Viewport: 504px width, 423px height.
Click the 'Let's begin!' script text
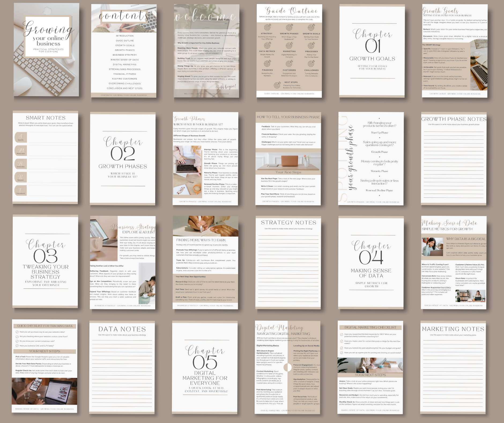tap(226, 86)
